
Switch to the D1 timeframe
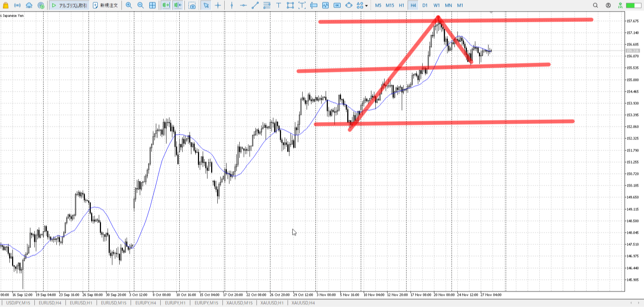425,5
